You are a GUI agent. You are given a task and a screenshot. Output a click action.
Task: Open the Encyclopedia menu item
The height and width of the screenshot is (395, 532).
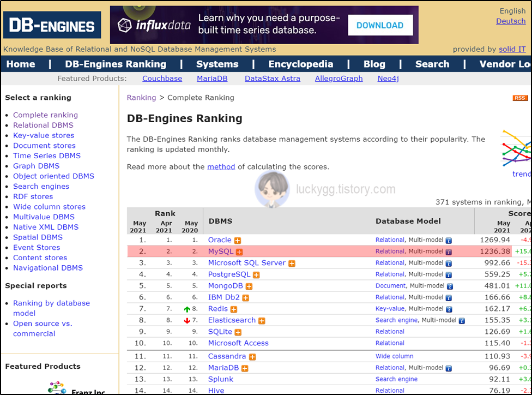tap(300, 64)
